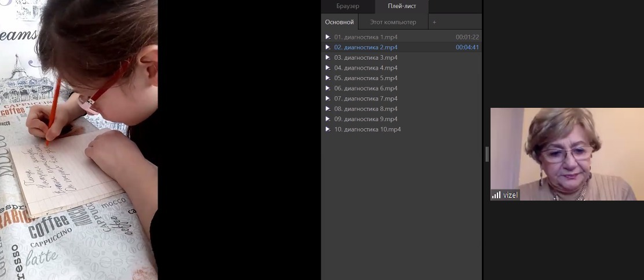Click the vizel webcam video thumbnail
The width and height of the screenshot is (644, 280).
coord(567,154)
